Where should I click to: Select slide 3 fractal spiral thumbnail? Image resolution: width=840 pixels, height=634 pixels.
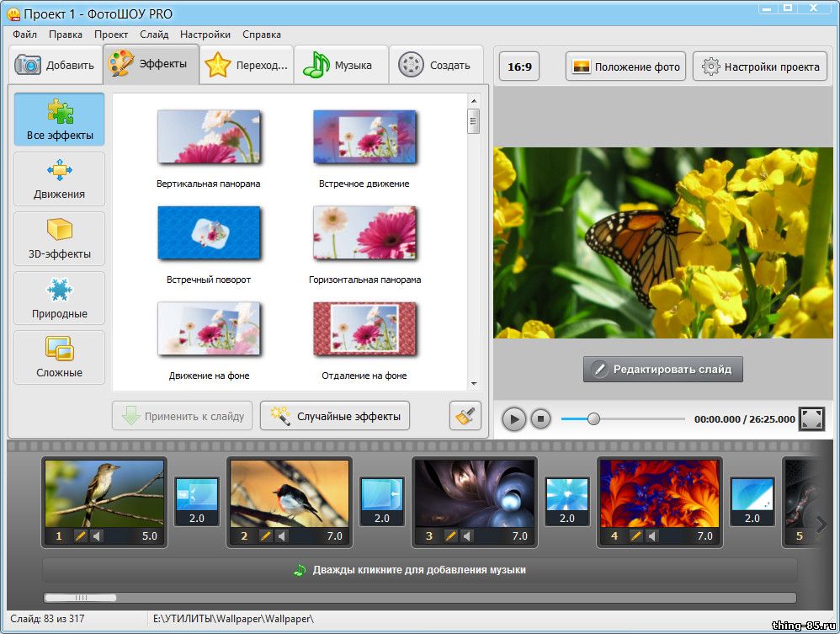(x=475, y=493)
